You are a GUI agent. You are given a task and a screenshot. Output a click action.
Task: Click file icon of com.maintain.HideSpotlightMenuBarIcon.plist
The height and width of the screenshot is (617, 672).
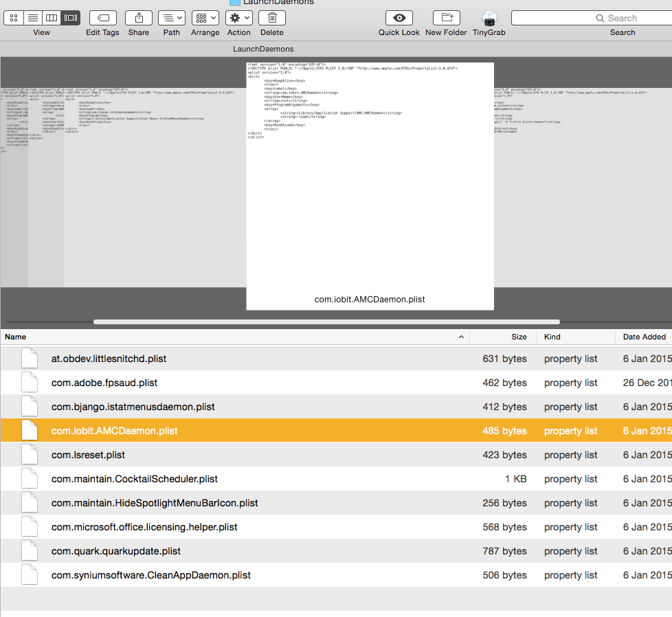coord(30,502)
